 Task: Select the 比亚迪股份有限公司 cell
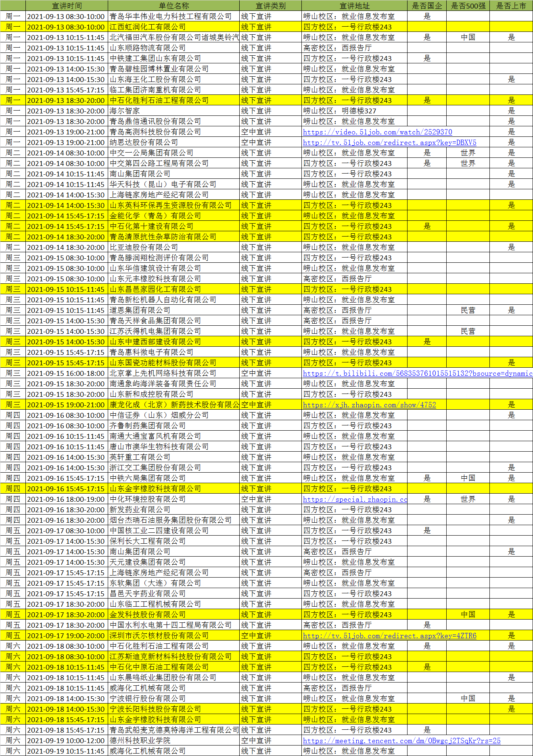(x=173, y=247)
